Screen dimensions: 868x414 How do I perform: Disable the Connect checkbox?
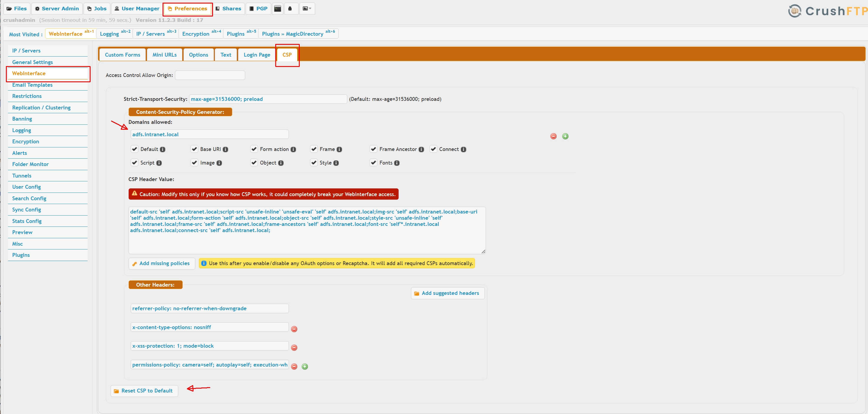click(x=433, y=149)
